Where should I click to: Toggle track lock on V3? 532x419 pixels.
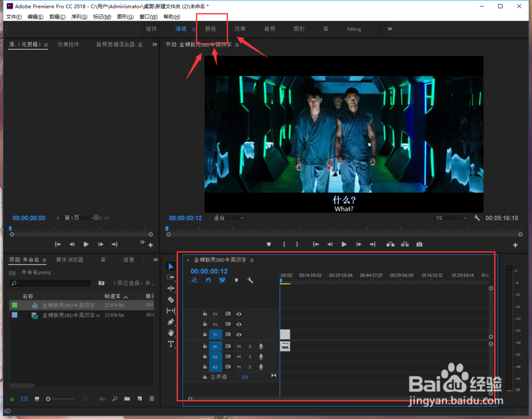click(x=205, y=314)
